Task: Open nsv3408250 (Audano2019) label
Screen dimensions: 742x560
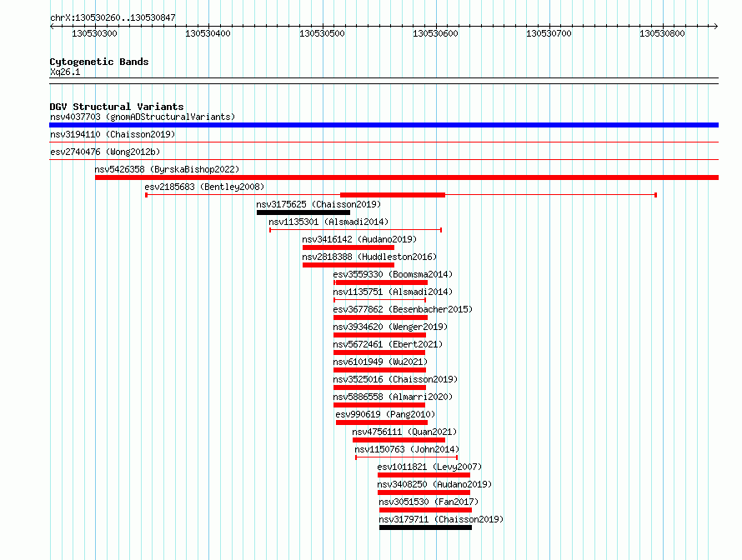Action: pyautogui.click(x=434, y=484)
